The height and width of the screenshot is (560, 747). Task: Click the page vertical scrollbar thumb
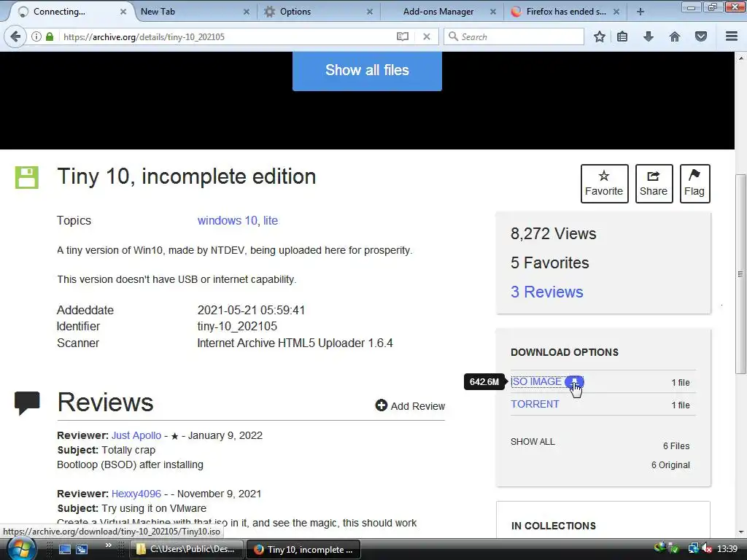click(x=740, y=274)
